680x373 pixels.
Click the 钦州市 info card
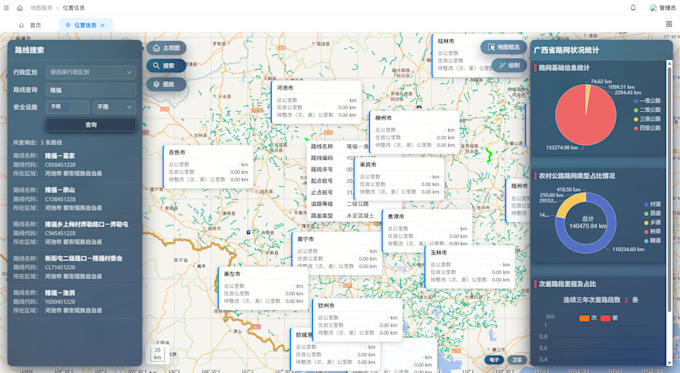357,320
